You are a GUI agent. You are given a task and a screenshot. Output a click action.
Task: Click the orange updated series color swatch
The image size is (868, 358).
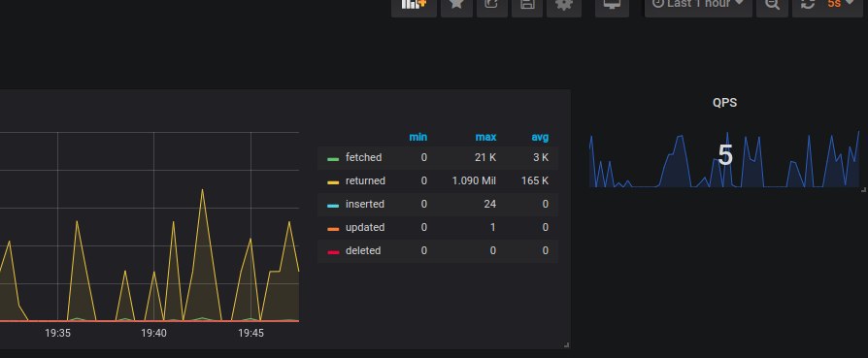pyautogui.click(x=333, y=229)
